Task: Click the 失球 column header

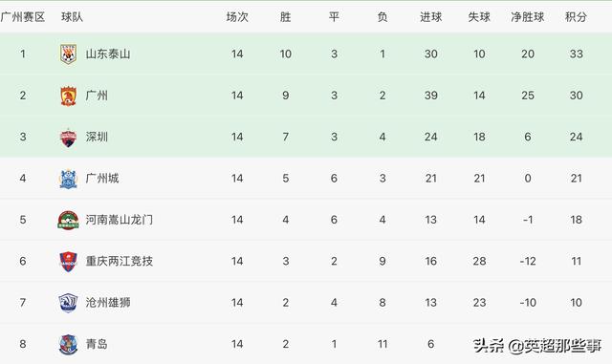Action: (x=479, y=17)
